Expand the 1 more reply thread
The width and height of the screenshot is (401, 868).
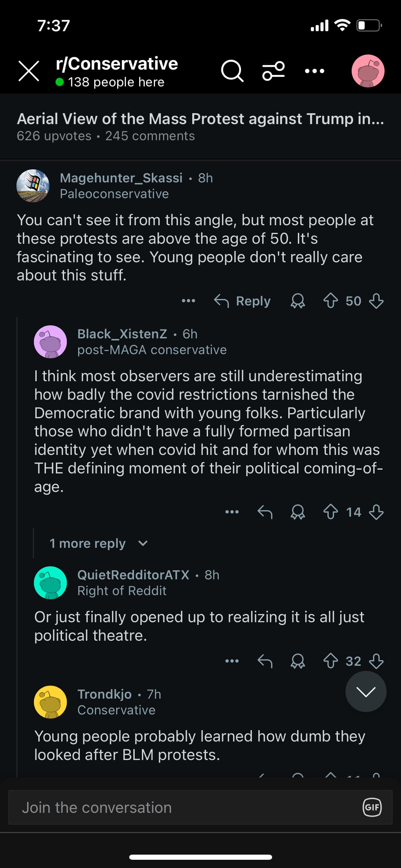point(98,543)
